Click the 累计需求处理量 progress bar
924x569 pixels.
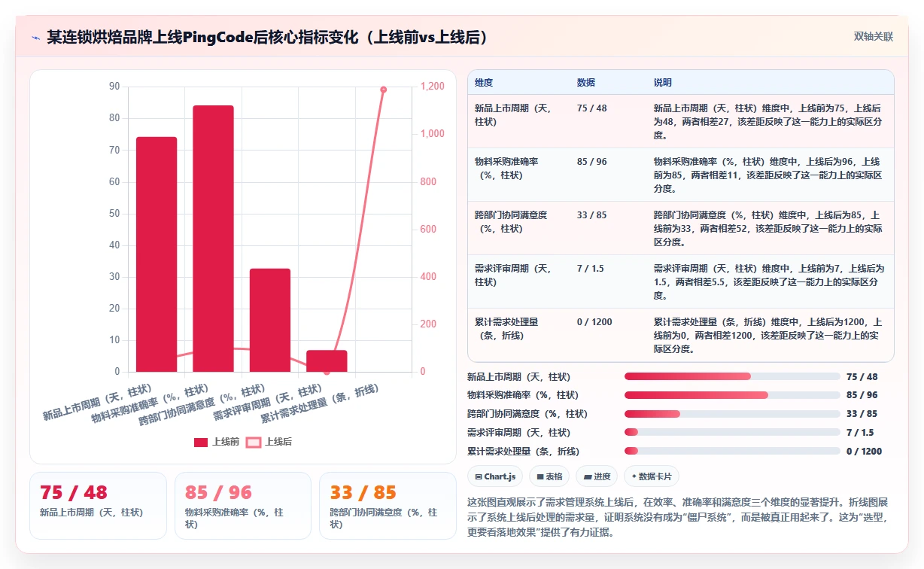(x=732, y=452)
